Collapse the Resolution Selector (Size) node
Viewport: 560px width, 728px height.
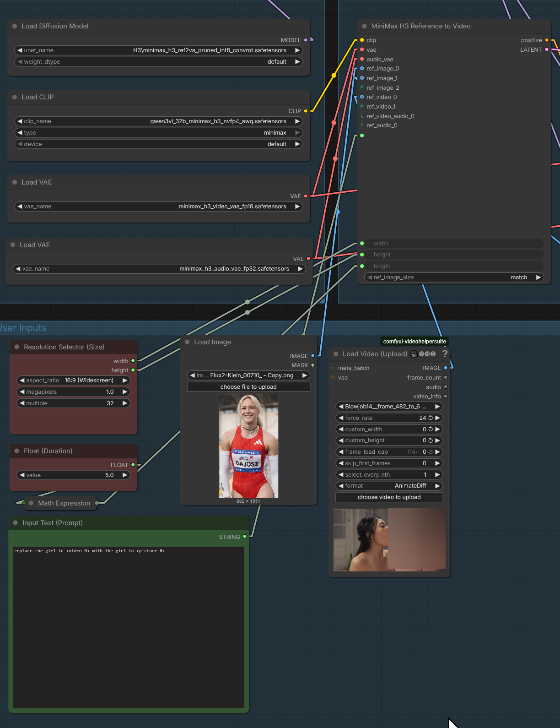pyautogui.click(x=17, y=347)
